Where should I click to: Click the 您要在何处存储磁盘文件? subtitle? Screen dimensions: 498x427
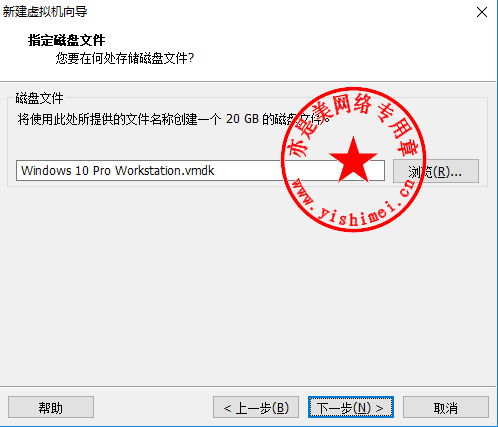point(125,58)
